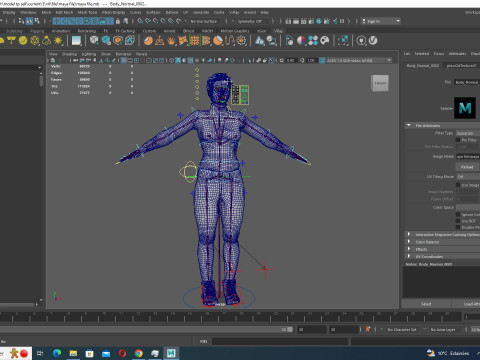Open the Renderer menu in viewport panel
This screenshot has width=480, height=360.
pyautogui.click(x=123, y=54)
